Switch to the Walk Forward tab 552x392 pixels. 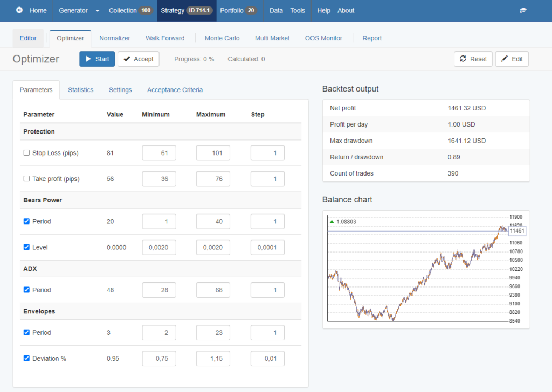pos(165,38)
